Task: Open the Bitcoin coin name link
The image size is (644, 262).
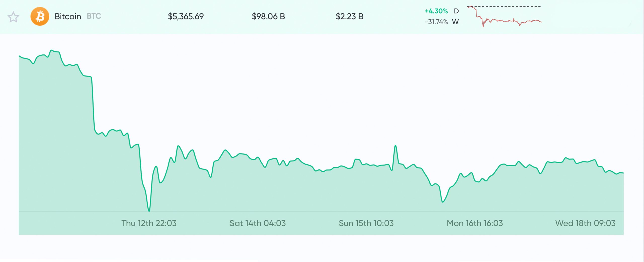Action: (68, 17)
